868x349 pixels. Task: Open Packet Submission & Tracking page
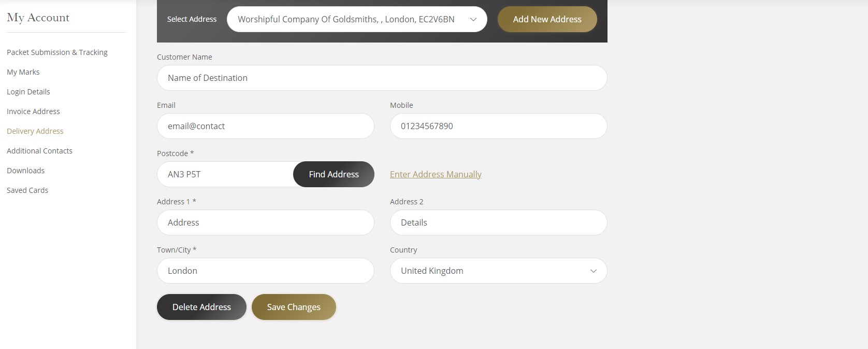click(57, 52)
